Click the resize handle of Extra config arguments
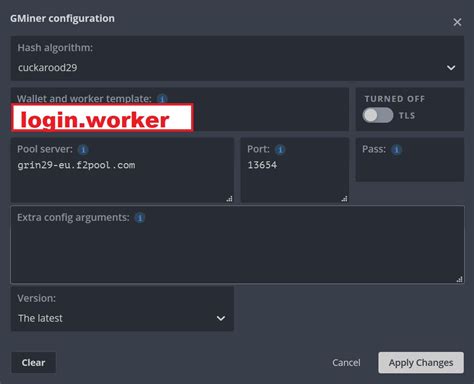 (459, 279)
